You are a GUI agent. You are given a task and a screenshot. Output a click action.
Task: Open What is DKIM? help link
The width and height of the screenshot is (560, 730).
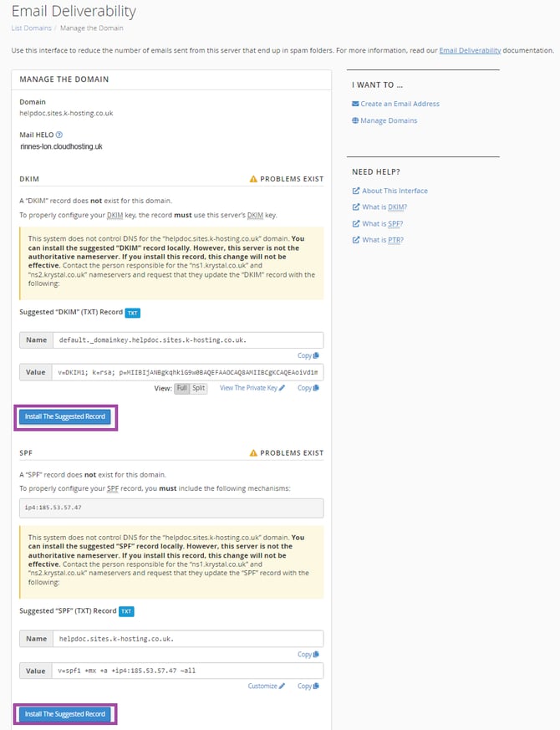384,207
